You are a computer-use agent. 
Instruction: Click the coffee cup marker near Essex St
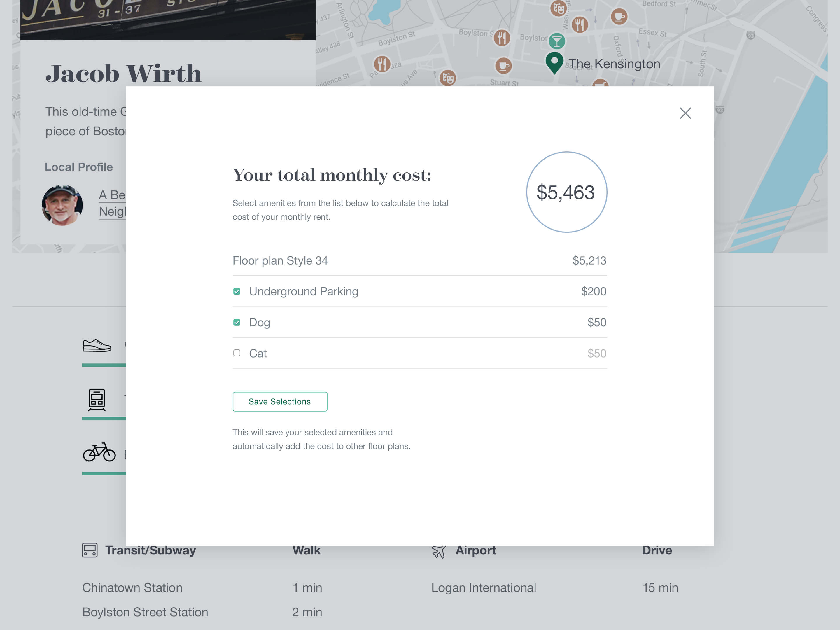619,17
